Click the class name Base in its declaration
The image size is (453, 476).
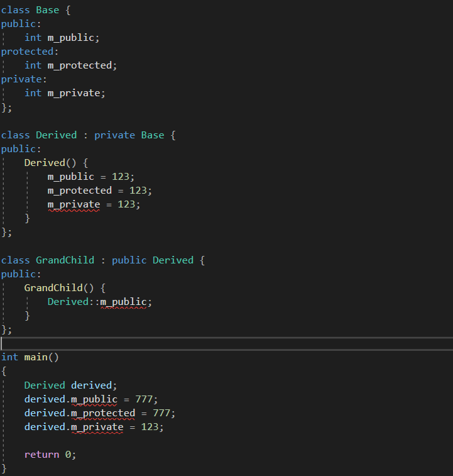(47, 10)
